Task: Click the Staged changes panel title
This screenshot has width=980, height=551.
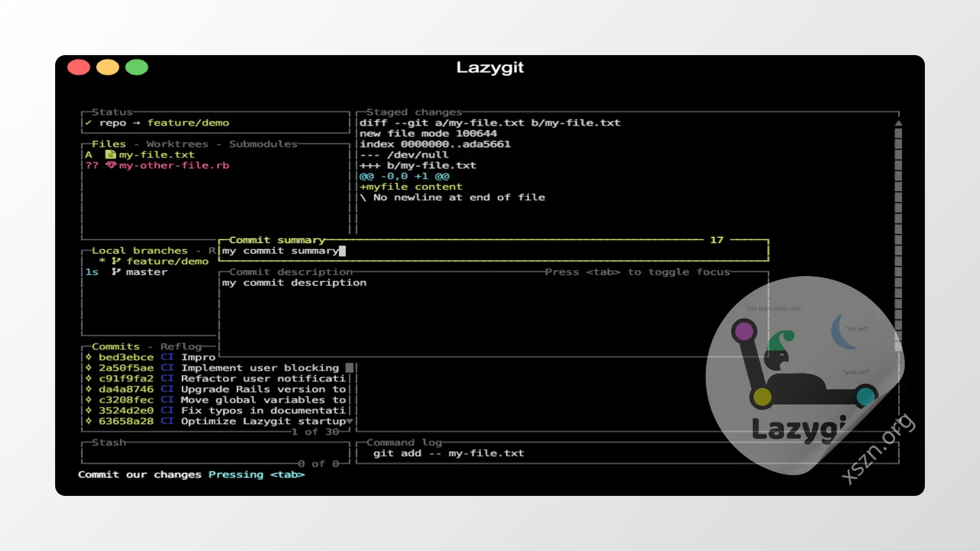Action: click(x=414, y=112)
